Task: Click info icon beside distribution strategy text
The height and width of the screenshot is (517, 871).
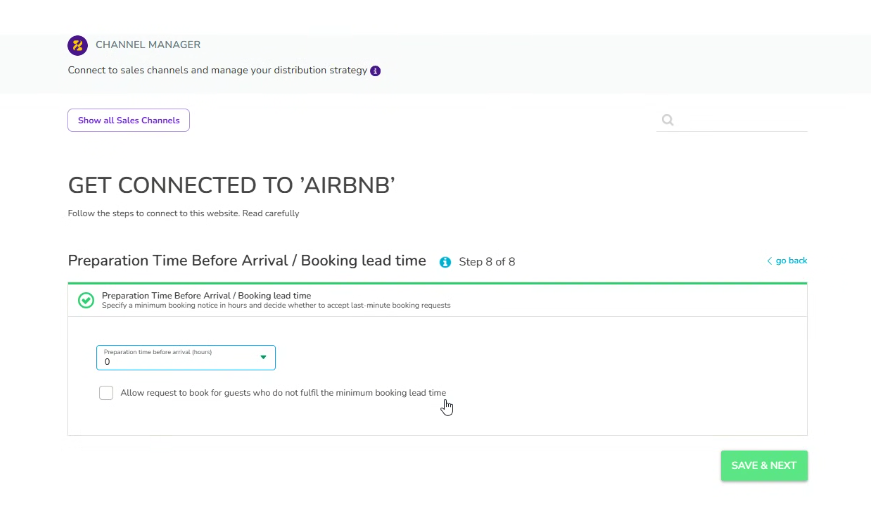Action: coord(375,71)
